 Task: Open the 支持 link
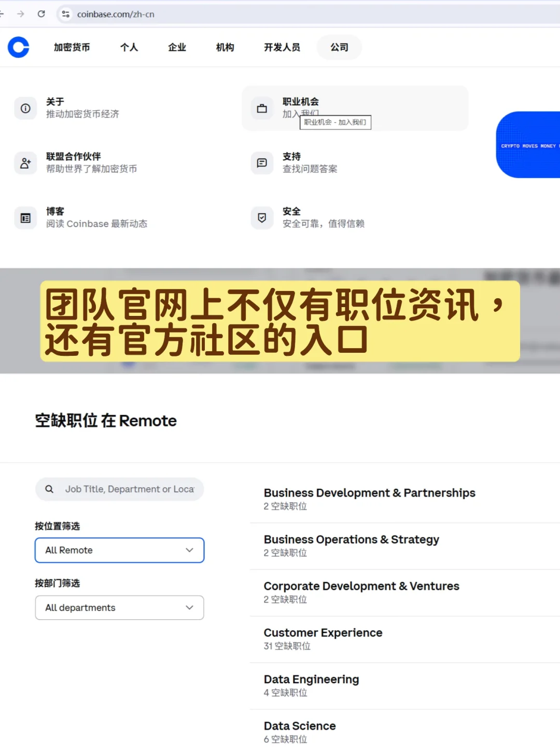(x=291, y=156)
